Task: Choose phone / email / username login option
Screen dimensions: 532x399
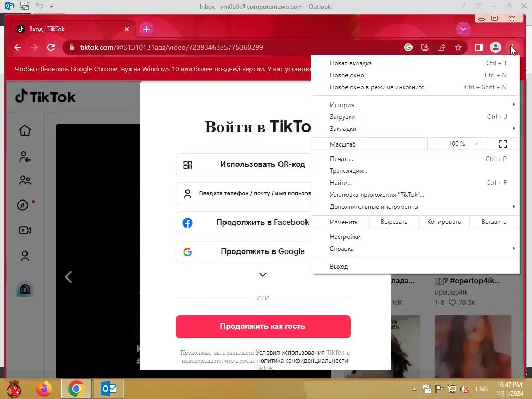Action: click(244, 193)
